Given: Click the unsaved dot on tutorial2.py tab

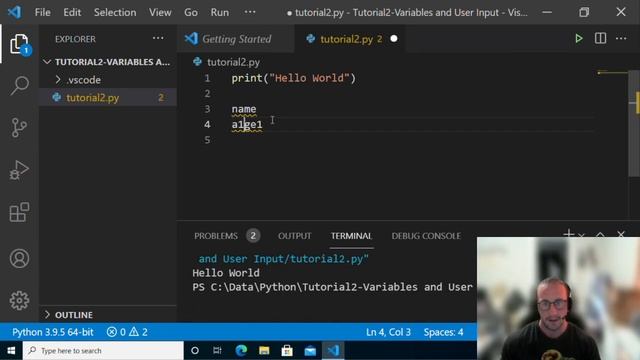Looking at the screenshot, I should (394, 39).
